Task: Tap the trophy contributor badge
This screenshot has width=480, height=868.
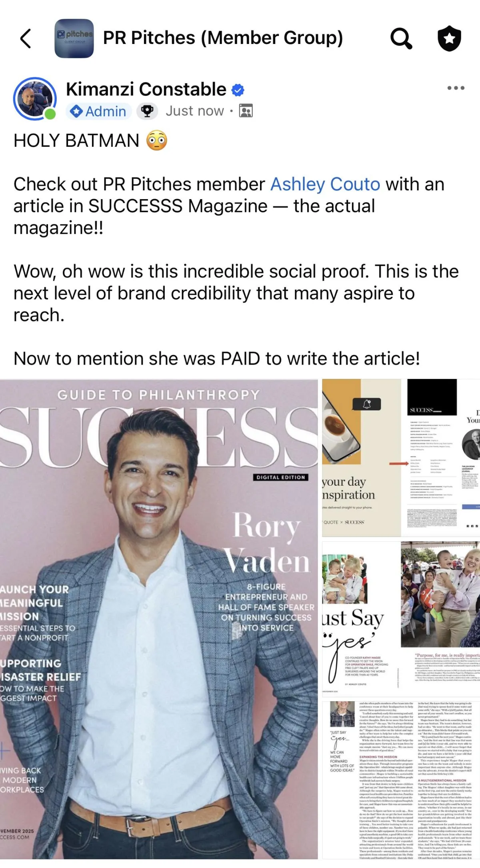Action: (x=147, y=111)
